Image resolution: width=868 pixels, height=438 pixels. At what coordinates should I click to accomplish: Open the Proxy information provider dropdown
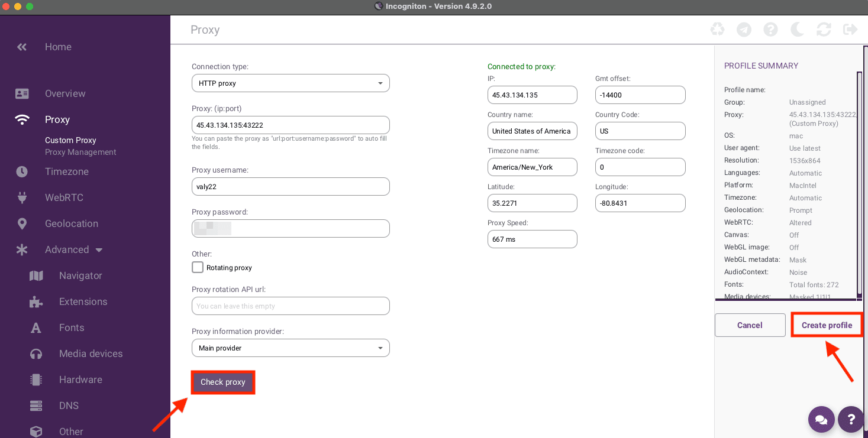pyautogui.click(x=290, y=348)
